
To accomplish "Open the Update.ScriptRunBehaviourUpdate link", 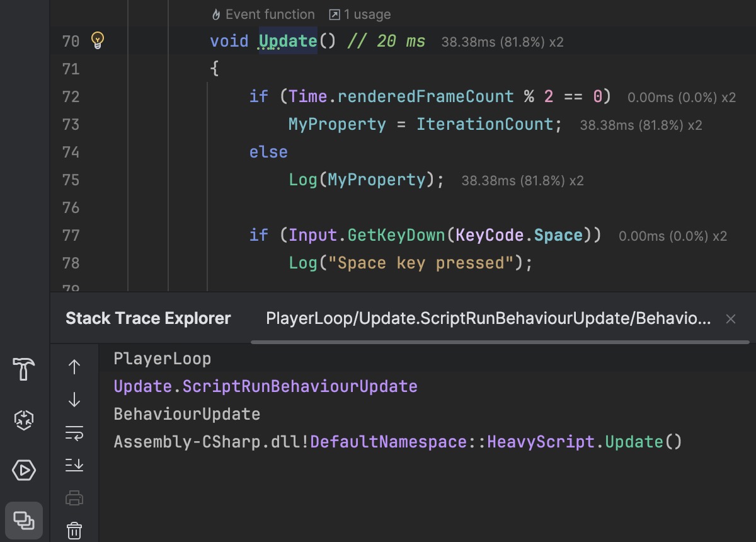I will [x=265, y=386].
